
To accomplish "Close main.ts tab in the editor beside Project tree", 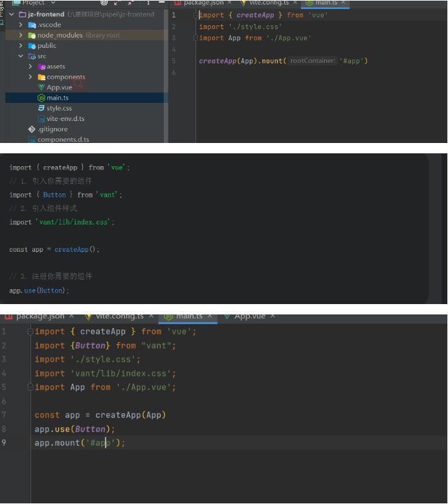I will pos(343,3).
